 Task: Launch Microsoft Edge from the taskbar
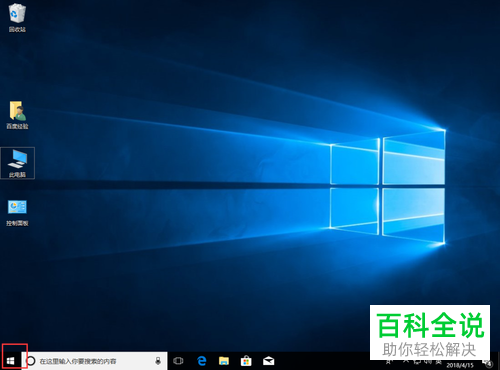pyautogui.click(x=202, y=361)
